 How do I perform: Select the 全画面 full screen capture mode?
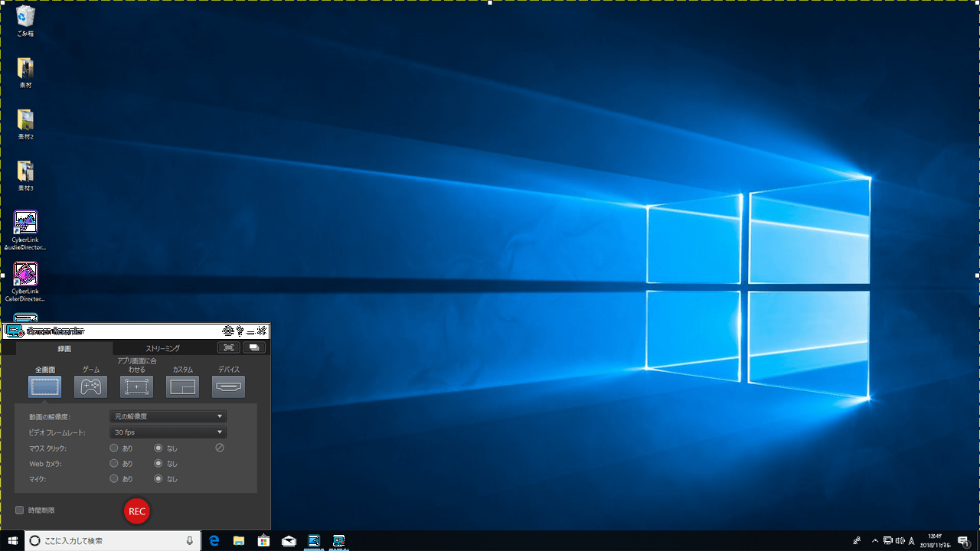tap(44, 386)
